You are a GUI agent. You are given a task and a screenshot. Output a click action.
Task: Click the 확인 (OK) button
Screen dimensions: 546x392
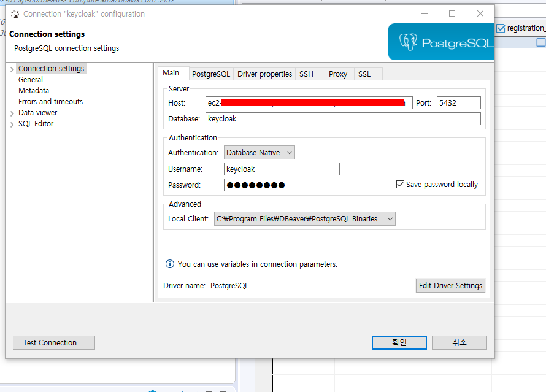pos(399,342)
